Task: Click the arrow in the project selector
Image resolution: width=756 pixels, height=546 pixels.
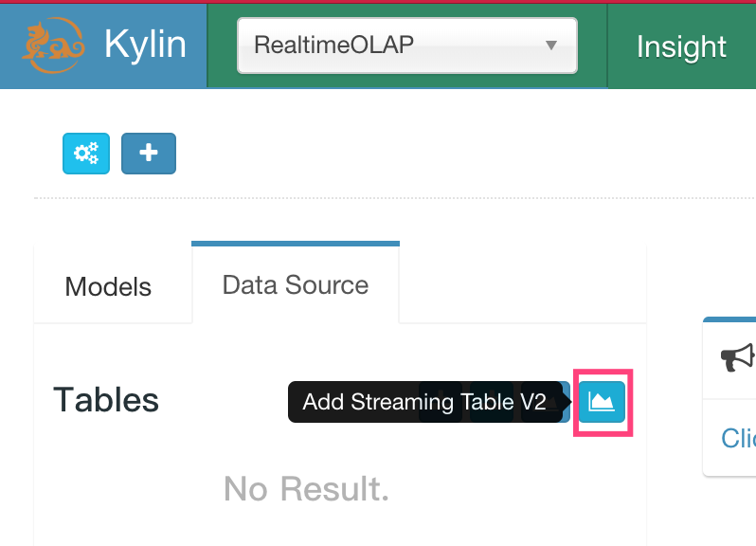Action: 550,45
